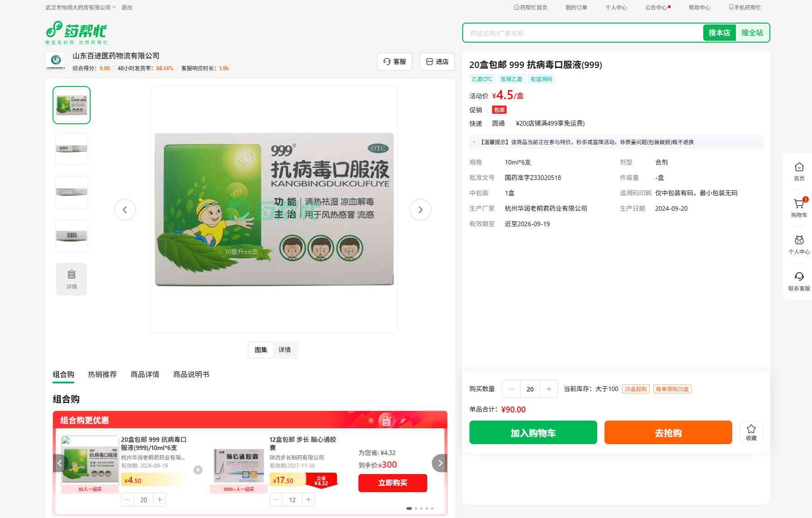This screenshot has height=518, width=812.
Task: Select the first carousel pagination dot
Action: tap(409, 508)
